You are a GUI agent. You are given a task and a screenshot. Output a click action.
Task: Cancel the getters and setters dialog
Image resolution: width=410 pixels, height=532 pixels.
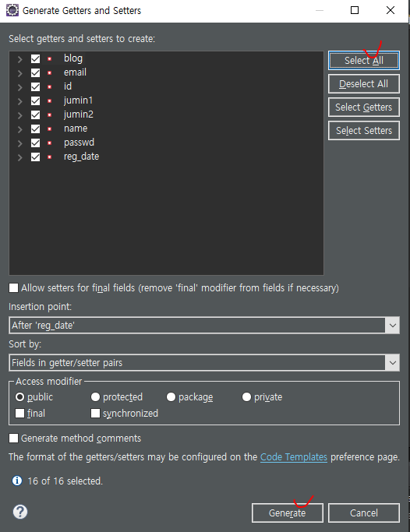pyautogui.click(x=364, y=513)
